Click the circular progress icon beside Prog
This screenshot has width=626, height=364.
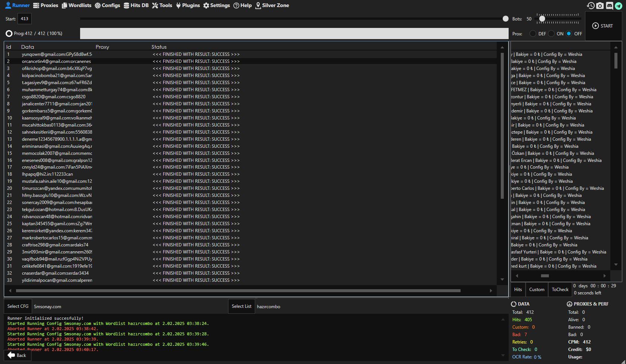9,33
